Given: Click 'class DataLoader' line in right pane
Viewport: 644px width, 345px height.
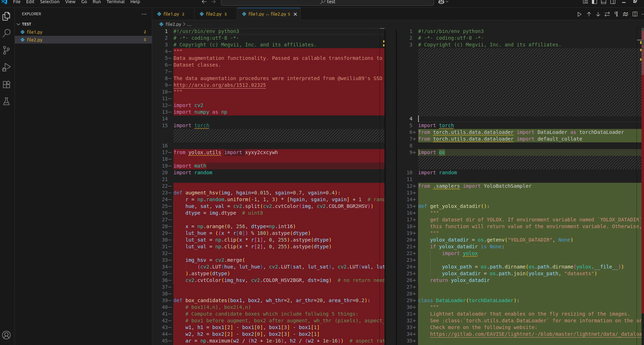Looking at the screenshot, I should click(468, 300).
